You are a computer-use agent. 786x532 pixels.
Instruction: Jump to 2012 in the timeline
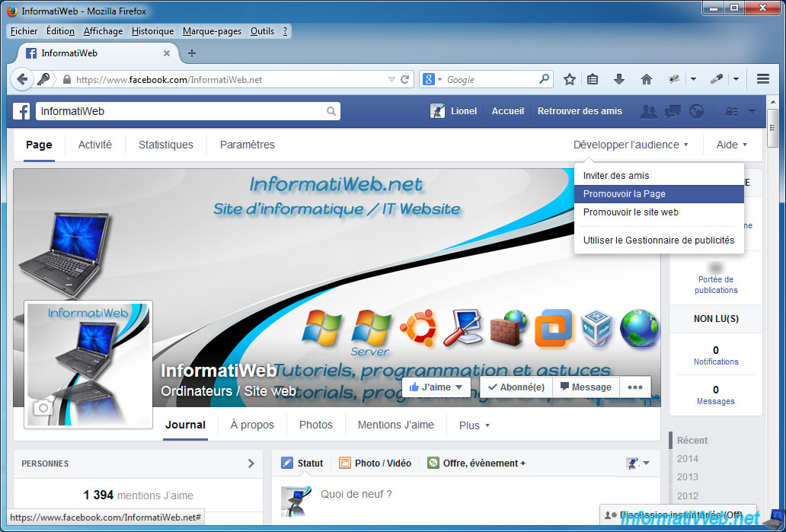click(687, 496)
